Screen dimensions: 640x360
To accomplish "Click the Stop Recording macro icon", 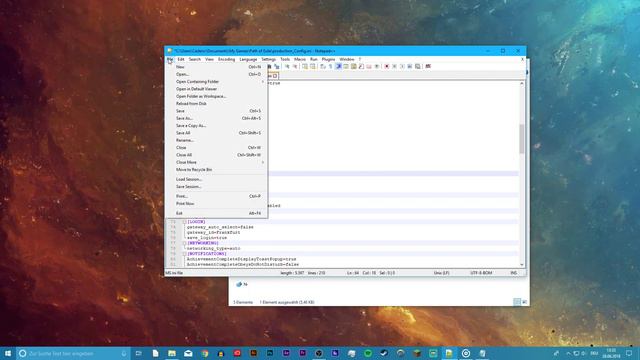I will [x=394, y=66].
